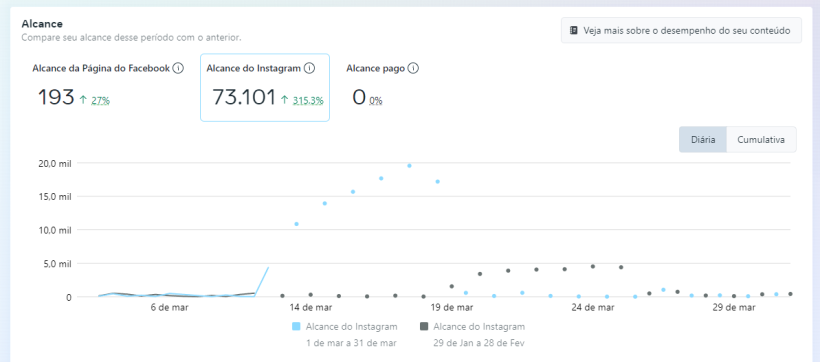Click the 24 de mar axis label
Viewport: 820px width, 362px height.
click(x=593, y=308)
